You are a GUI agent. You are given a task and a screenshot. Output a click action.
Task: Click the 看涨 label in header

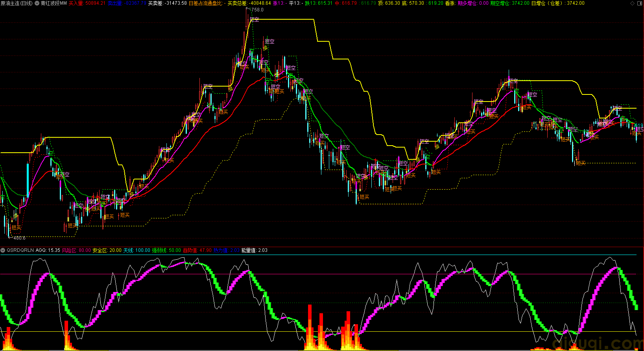(450, 3)
